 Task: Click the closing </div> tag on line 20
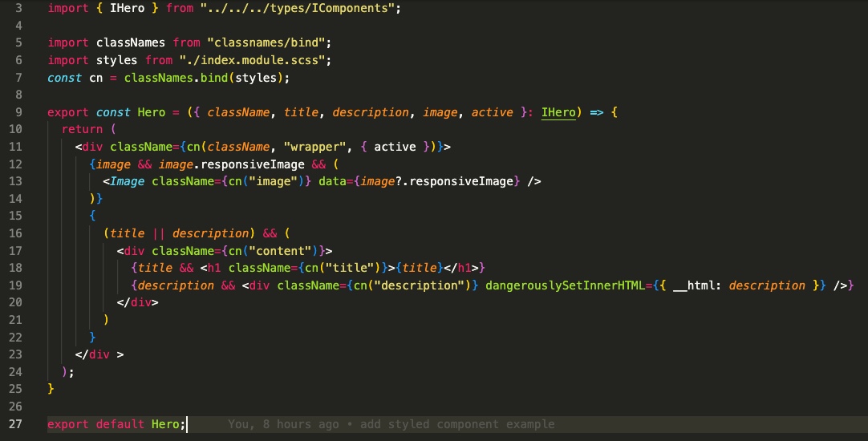click(x=138, y=302)
